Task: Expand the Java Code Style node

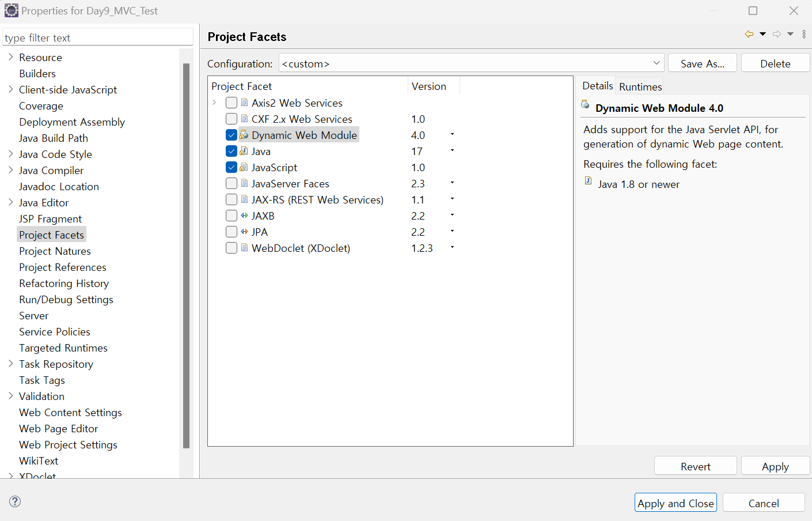Action: point(10,154)
